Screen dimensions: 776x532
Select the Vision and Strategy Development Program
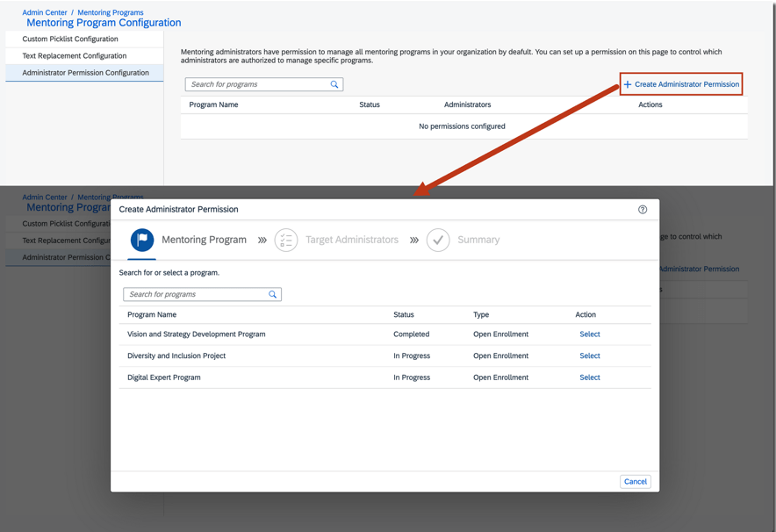click(x=589, y=334)
